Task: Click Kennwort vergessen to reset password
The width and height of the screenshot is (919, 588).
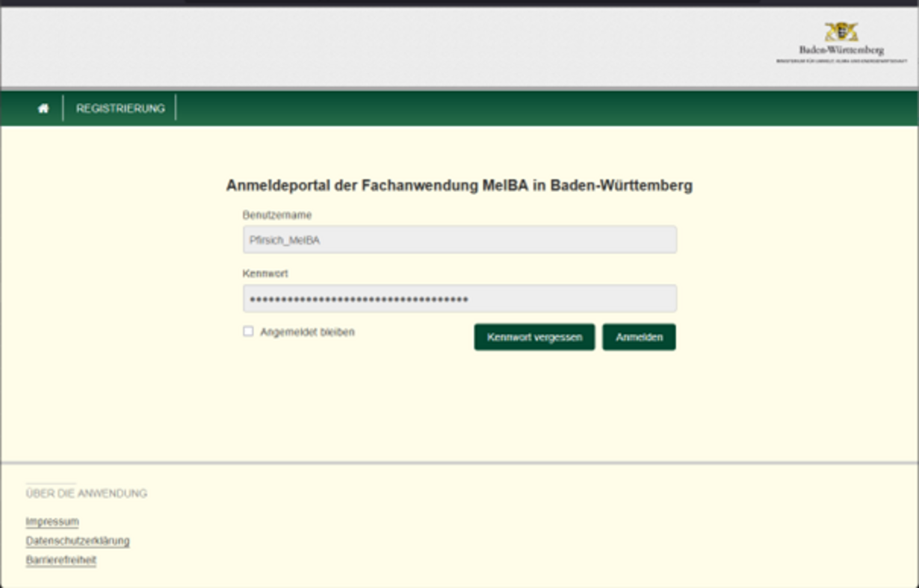Action: click(533, 337)
